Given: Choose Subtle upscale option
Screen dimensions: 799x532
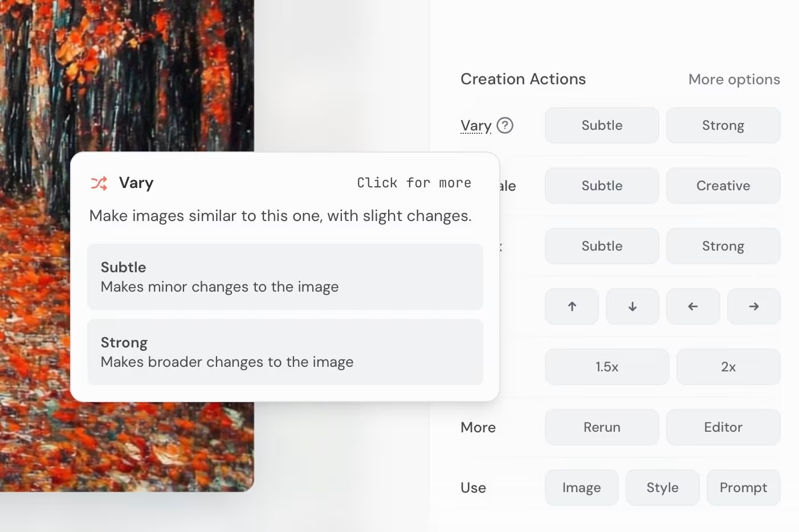Looking at the screenshot, I should (601, 185).
